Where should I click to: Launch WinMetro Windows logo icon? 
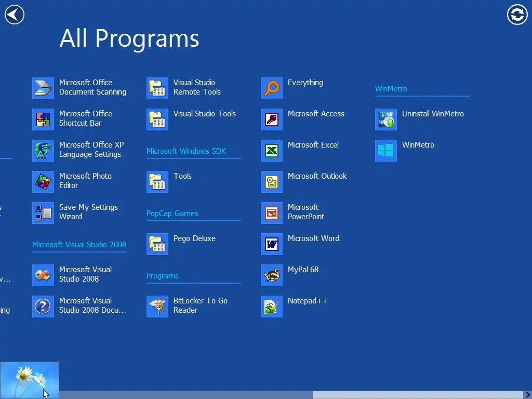tap(386, 151)
